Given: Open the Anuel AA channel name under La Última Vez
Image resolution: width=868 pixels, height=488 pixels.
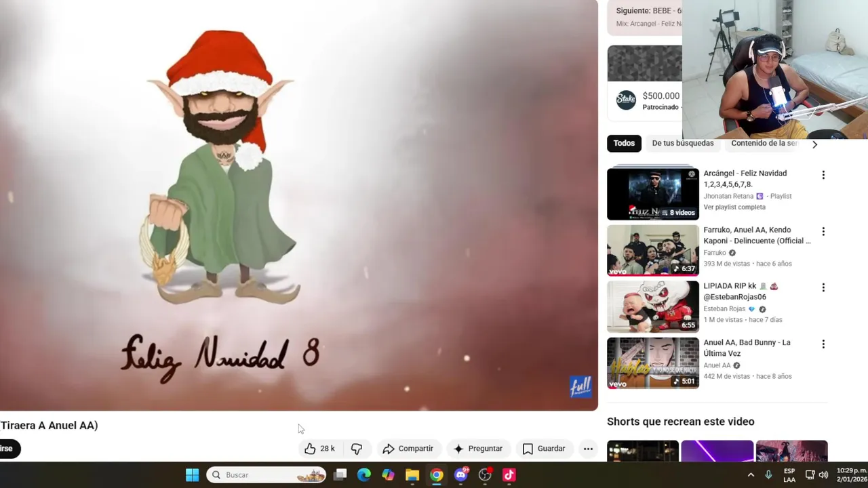Looking at the screenshot, I should click(717, 365).
